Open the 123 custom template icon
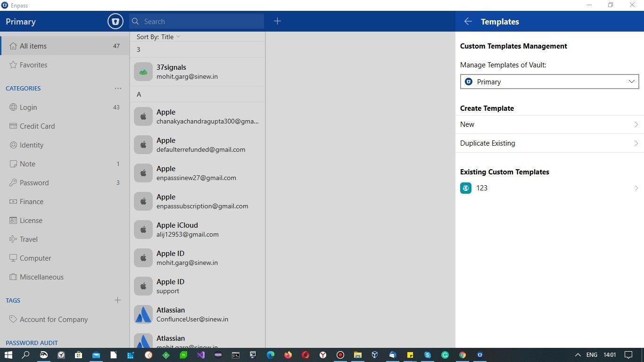The height and width of the screenshot is (362, 644). click(x=466, y=188)
